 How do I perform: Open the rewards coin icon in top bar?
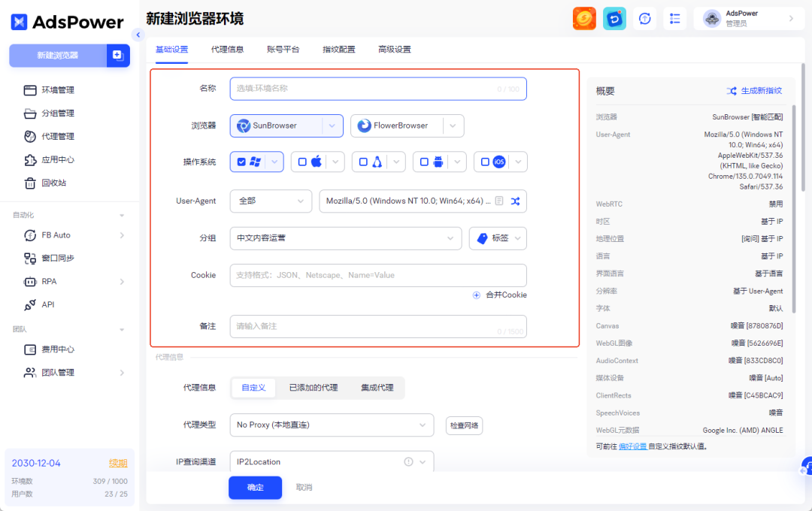point(584,18)
